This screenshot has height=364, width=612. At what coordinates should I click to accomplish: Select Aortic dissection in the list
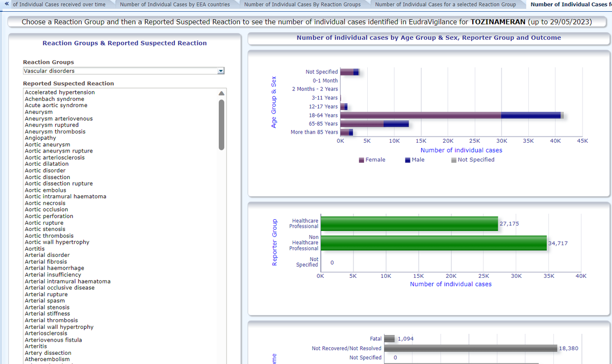pyautogui.click(x=47, y=177)
